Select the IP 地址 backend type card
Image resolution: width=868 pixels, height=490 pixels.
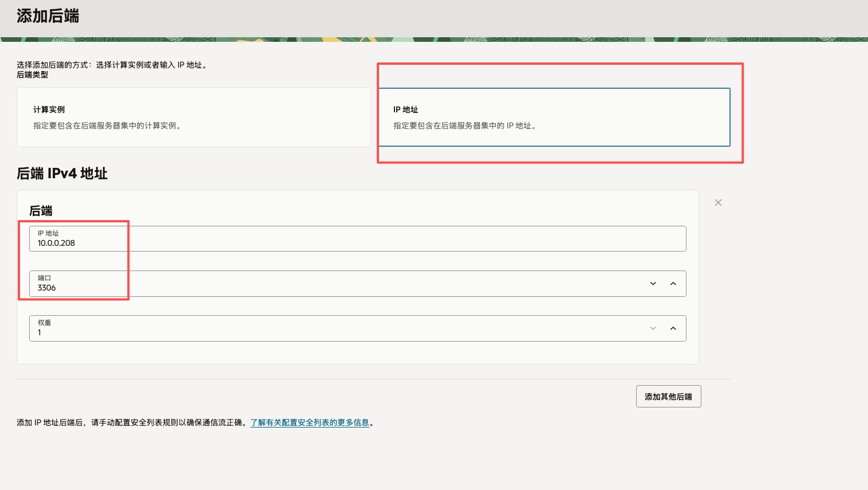click(554, 117)
